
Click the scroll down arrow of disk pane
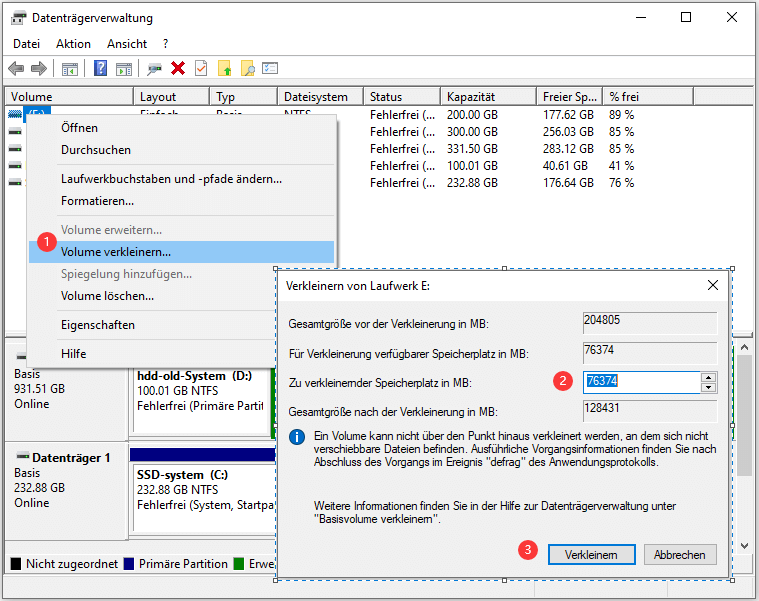point(744,545)
